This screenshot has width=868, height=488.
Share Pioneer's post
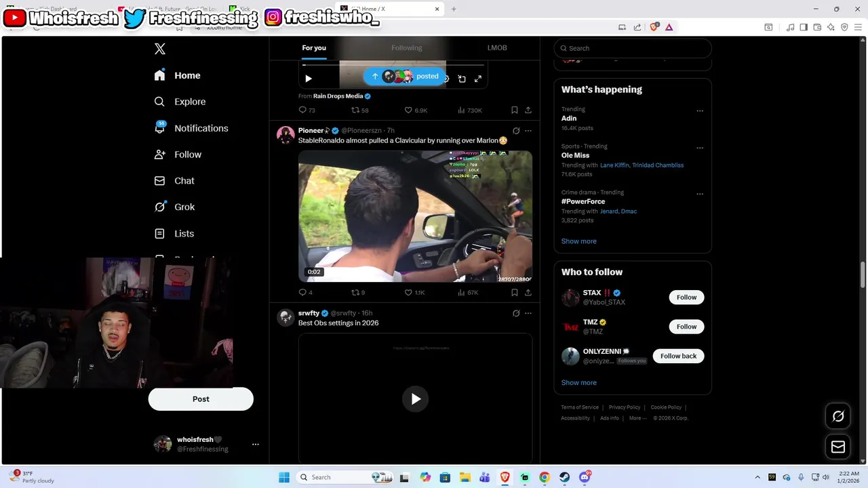[x=528, y=293]
